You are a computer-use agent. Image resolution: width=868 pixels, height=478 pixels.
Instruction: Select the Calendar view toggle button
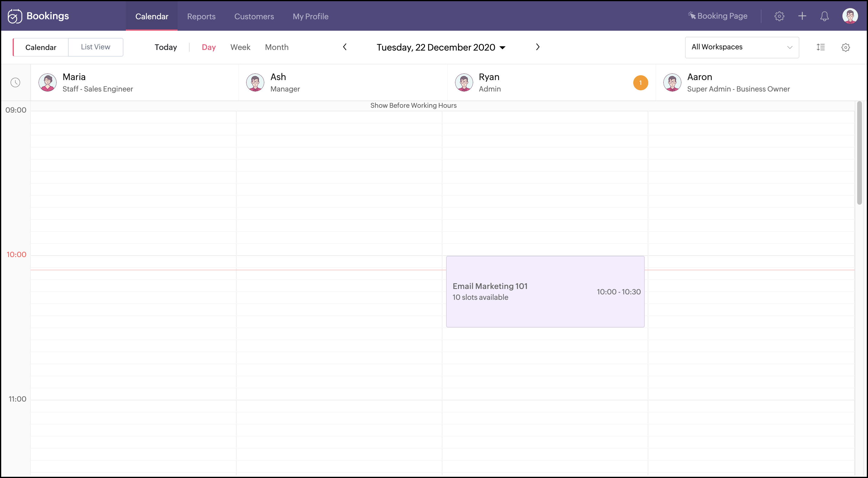(x=41, y=47)
